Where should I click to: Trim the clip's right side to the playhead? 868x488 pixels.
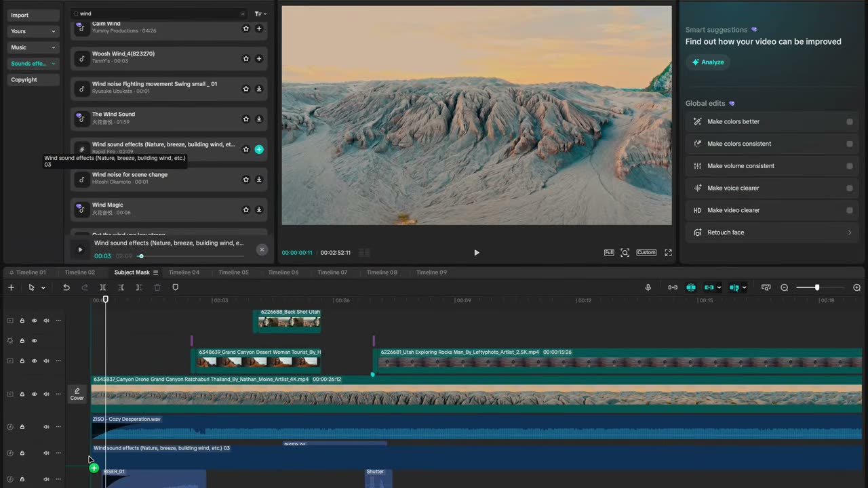[138, 287]
